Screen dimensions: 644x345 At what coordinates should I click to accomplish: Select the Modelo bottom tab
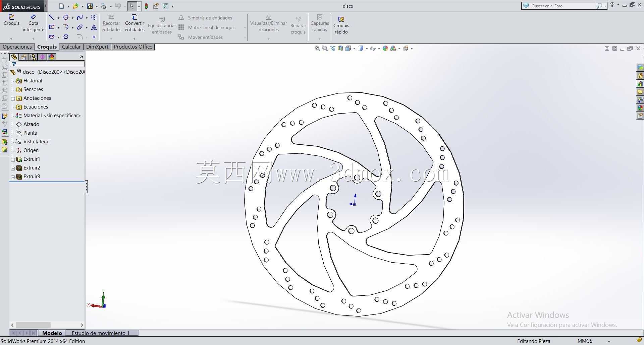[x=52, y=333]
